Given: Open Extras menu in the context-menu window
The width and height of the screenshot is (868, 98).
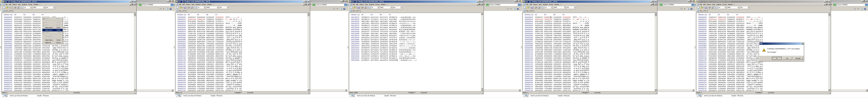Looking at the screenshot, I should [30, 4].
